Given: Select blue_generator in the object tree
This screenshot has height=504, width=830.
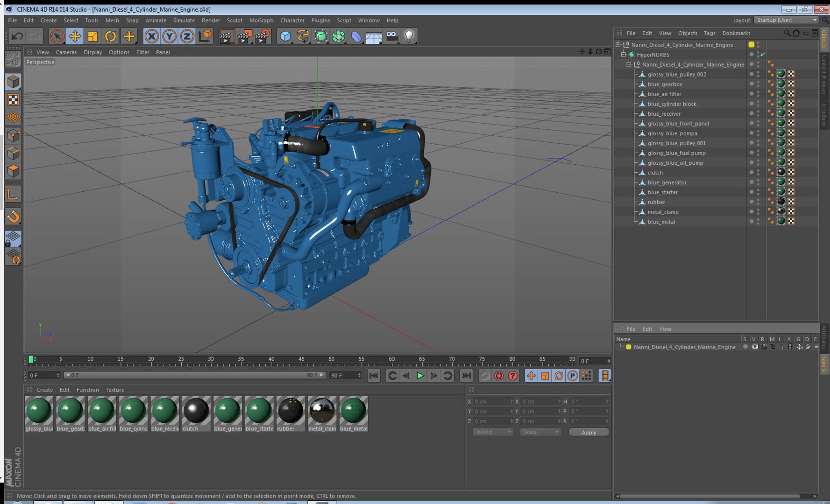Looking at the screenshot, I should click(667, 182).
